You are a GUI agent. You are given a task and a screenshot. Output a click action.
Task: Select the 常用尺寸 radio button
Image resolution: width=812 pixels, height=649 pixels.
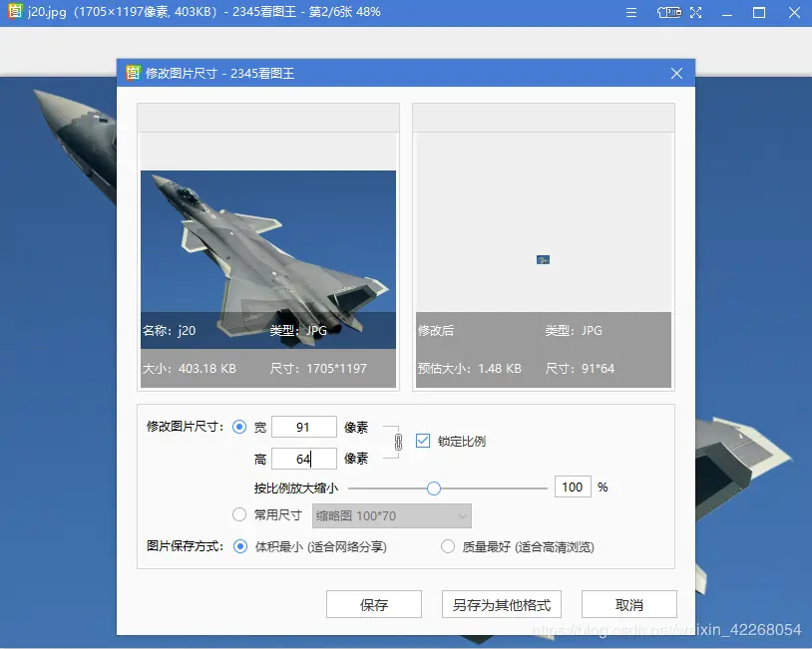[x=239, y=514]
